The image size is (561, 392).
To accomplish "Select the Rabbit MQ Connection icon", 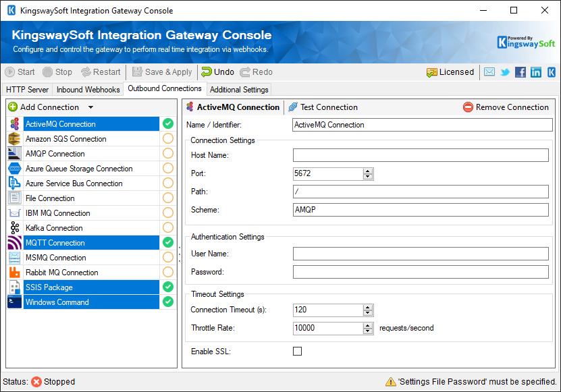I will click(x=15, y=273).
